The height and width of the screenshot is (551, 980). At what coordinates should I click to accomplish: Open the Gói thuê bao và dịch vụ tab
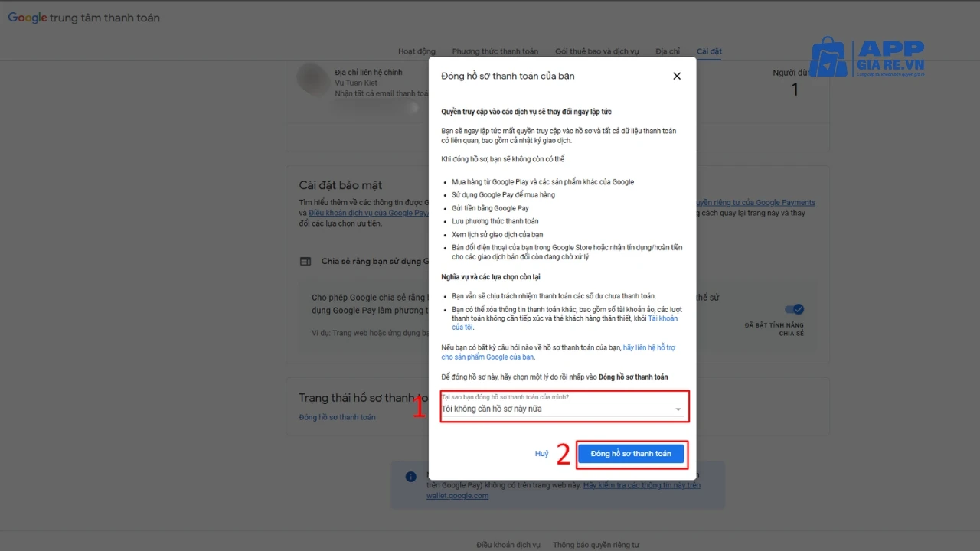pyautogui.click(x=597, y=51)
